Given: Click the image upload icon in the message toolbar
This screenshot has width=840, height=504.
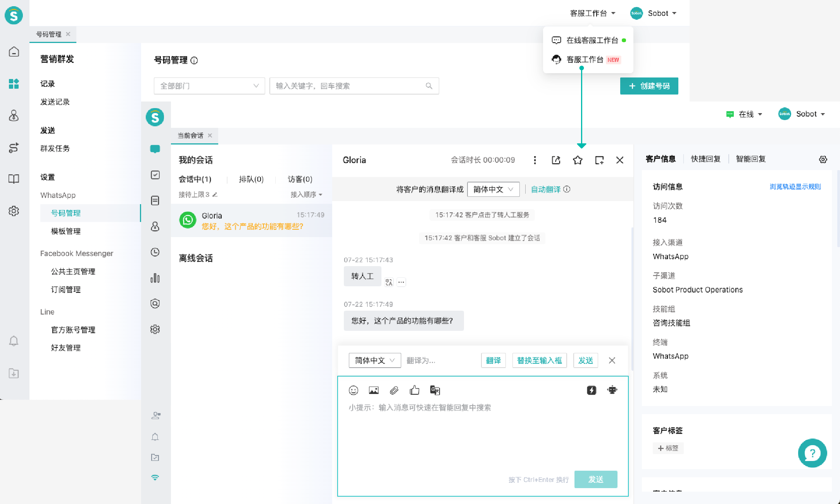Looking at the screenshot, I should 374,390.
